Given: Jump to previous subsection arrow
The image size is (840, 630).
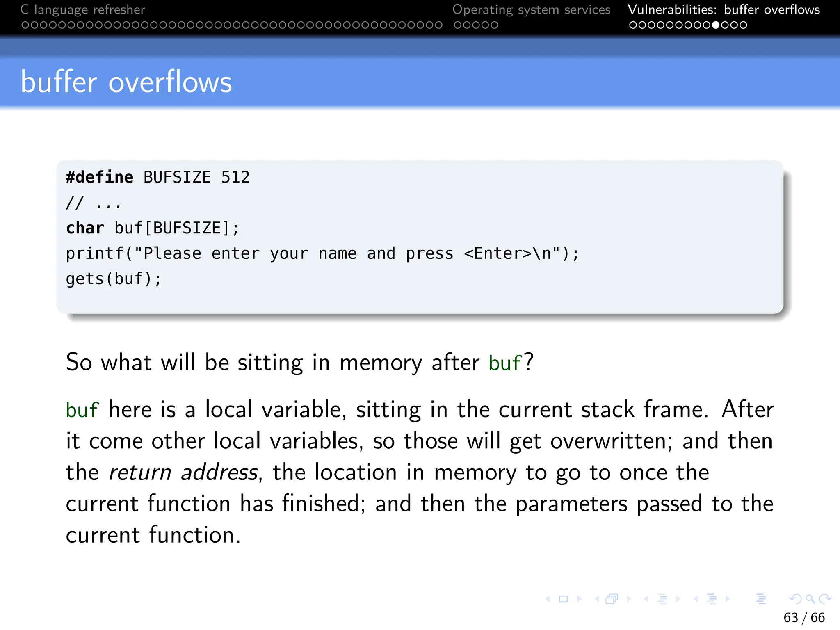Looking at the screenshot, I should coord(646,599).
